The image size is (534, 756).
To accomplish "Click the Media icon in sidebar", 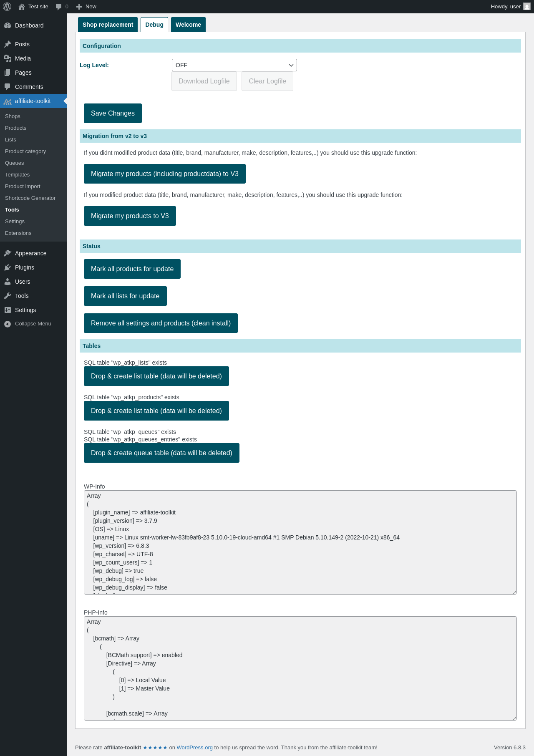I will [8, 58].
